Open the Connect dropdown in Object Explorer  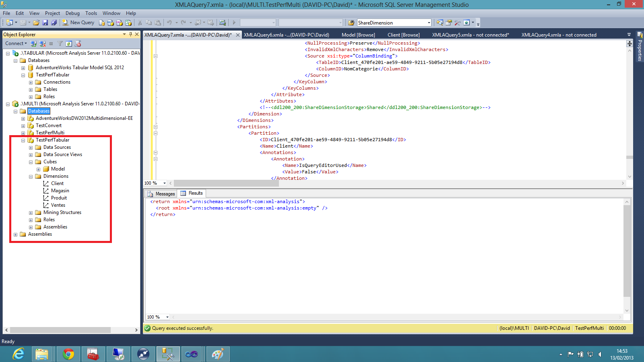(x=16, y=43)
